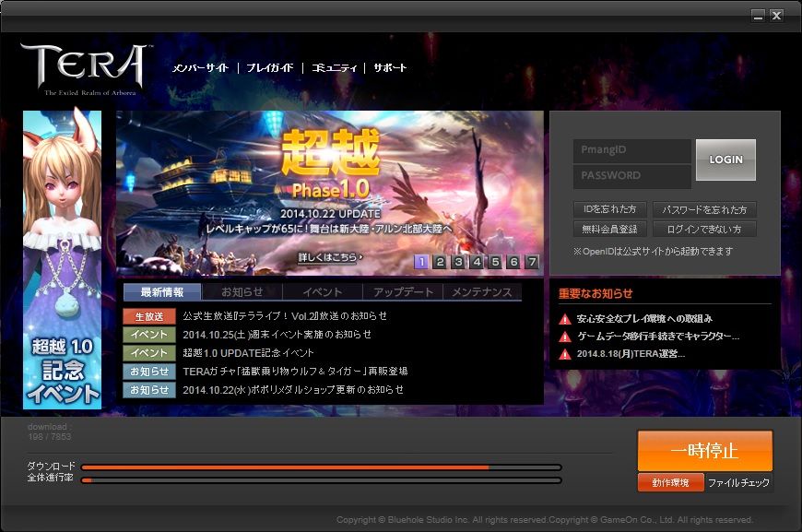
Task: Click the 全体進行率 progress bar
Action: coord(321,480)
